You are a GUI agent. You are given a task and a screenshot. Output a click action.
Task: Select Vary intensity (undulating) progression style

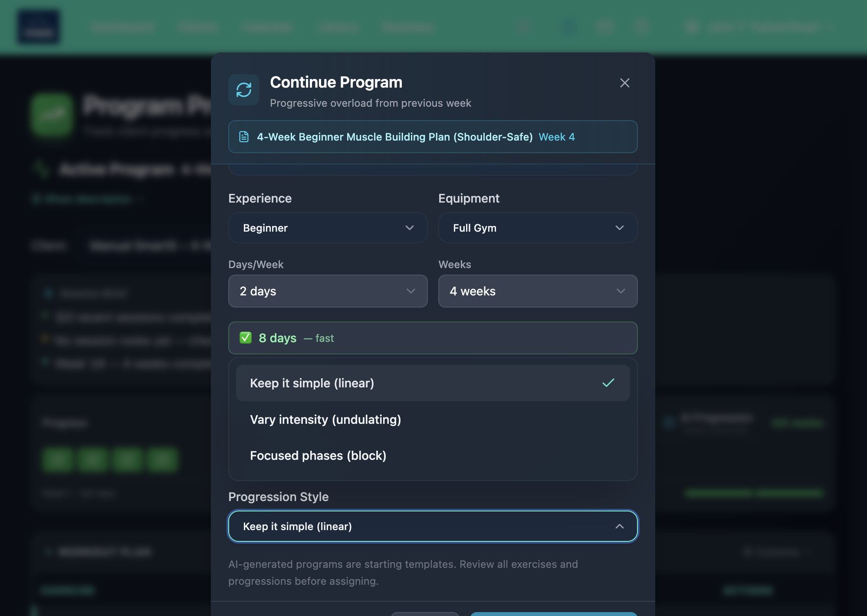click(325, 419)
